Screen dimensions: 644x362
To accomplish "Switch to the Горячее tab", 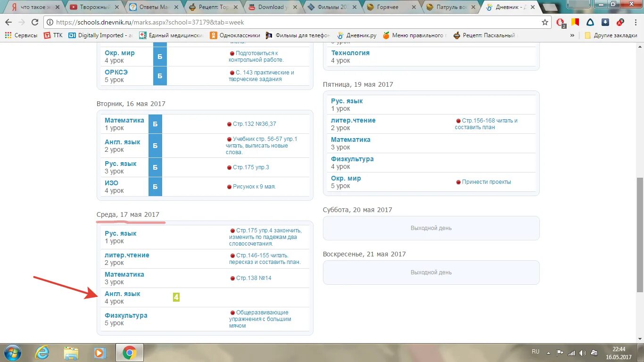I will (x=390, y=7).
